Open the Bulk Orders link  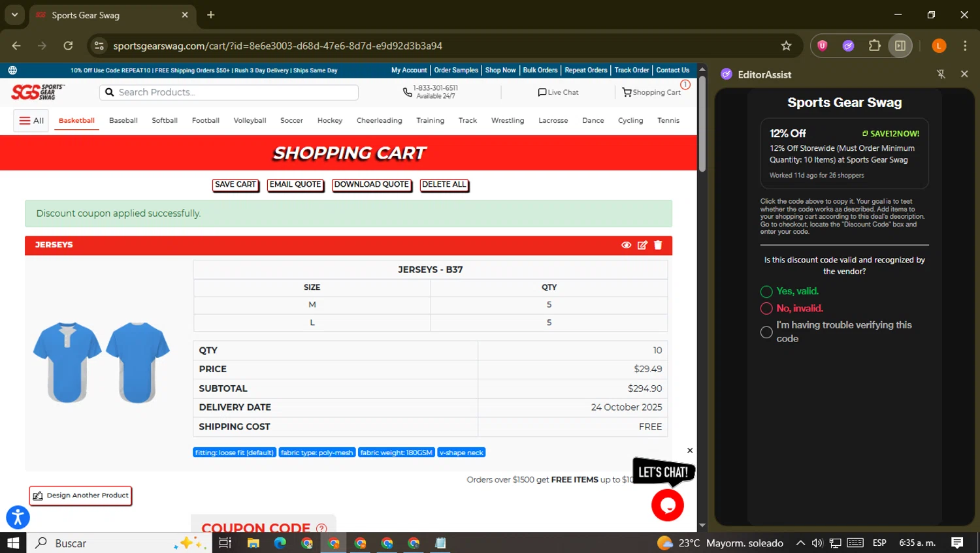[540, 70]
